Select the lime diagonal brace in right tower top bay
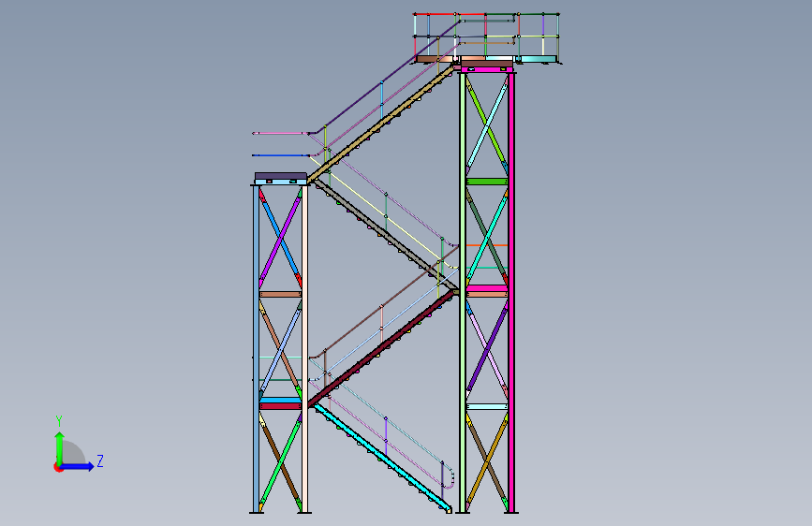Image resolution: width=812 pixels, height=526 pixels. 487,124
